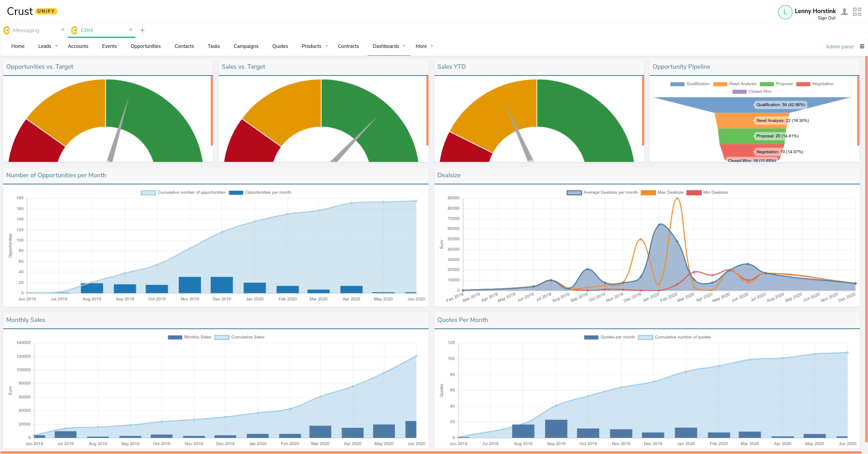Open the Admin panel link
The width and height of the screenshot is (868, 454).
pos(840,47)
